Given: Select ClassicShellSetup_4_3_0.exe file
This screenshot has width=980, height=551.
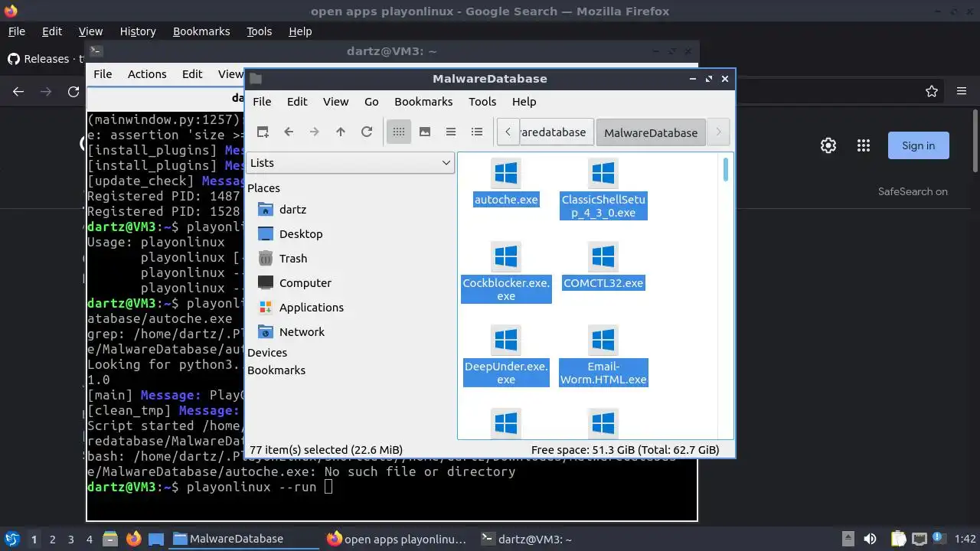Looking at the screenshot, I should tap(603, 189).
